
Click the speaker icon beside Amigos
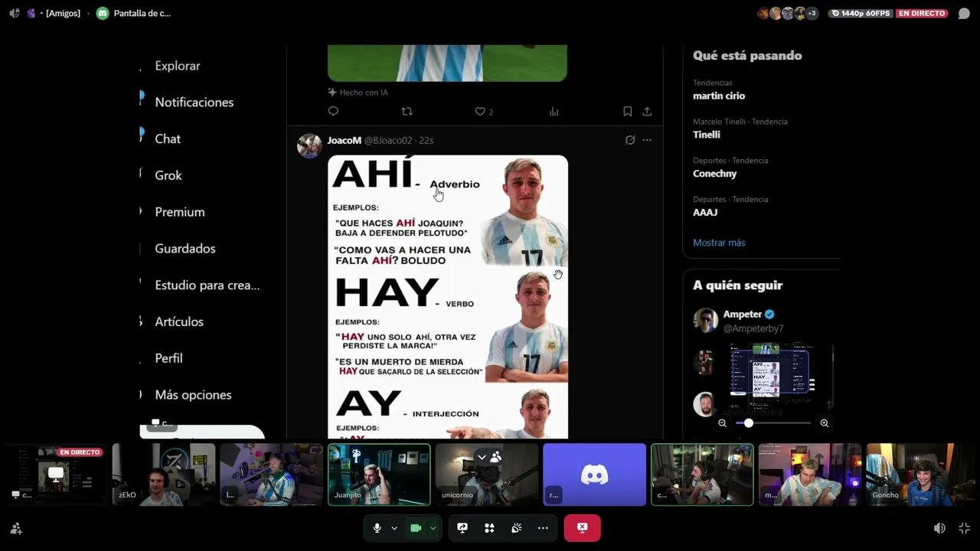15,13
